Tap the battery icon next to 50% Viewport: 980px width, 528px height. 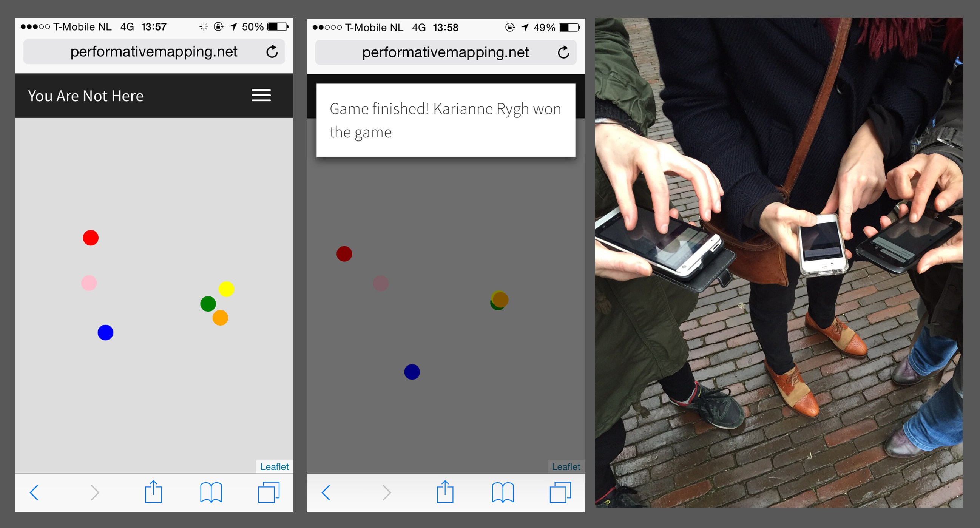point(278,27)
